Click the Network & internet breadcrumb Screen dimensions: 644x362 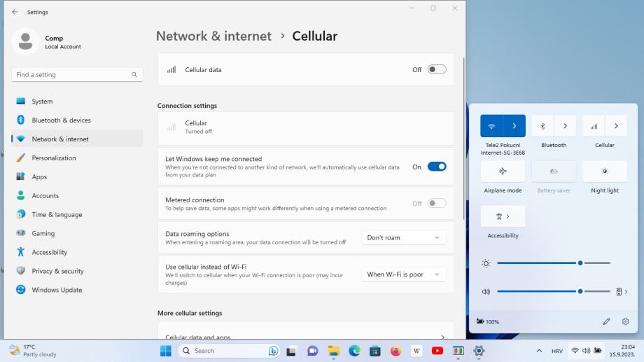[x=213, y=36]
